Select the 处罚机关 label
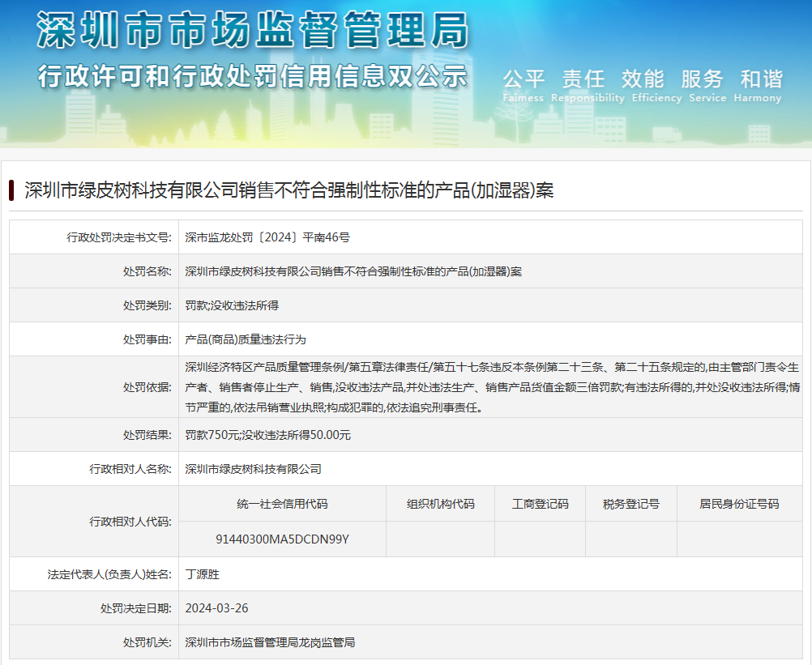Image resolution: width=812 pixels, height=665 pixels. [147, 643]
